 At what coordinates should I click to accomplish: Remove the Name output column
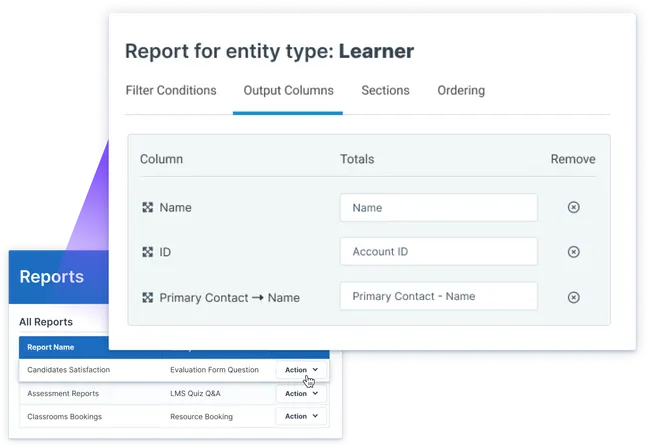[x=573, y=207]
